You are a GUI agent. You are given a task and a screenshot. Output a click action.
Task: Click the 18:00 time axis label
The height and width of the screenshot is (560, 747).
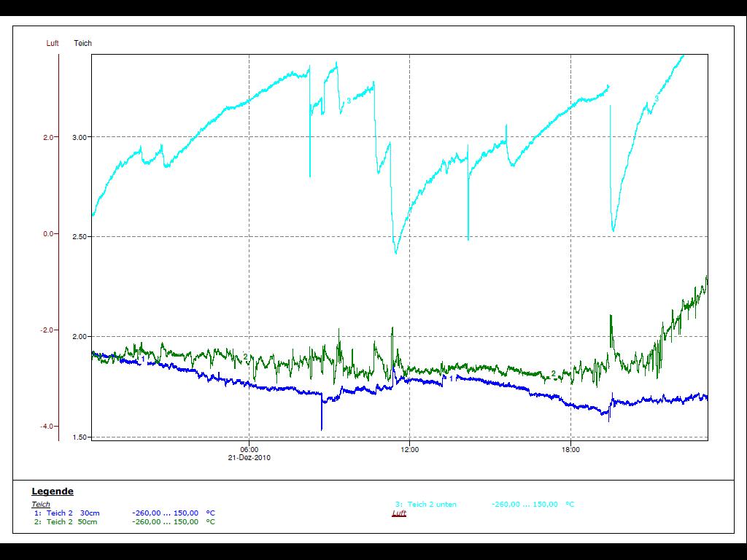coord(570,450)
